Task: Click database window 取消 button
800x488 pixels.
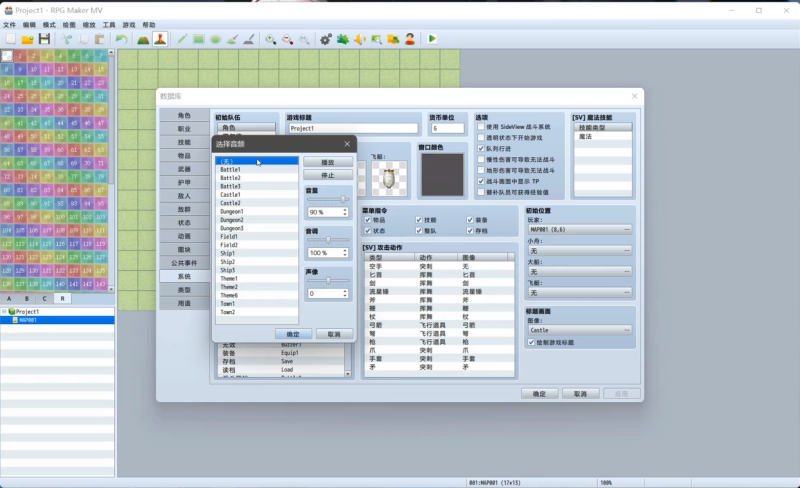Action: [x=580, y=394]
